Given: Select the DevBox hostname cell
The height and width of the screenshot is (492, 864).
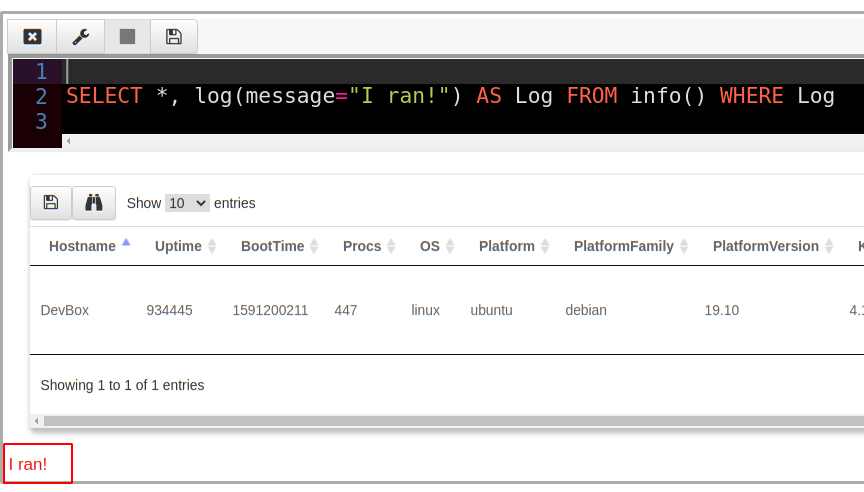Looking at the screenshot, I should pos(65,310).
